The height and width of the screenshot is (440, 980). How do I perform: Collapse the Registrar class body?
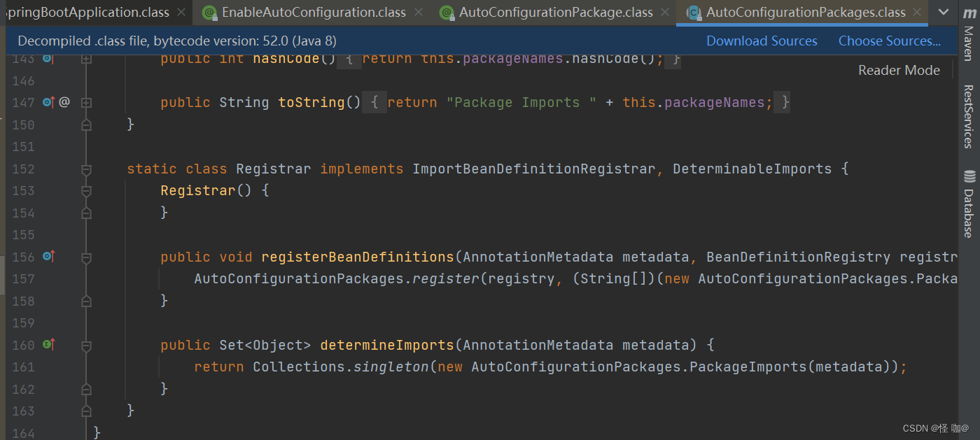[86, 169]
